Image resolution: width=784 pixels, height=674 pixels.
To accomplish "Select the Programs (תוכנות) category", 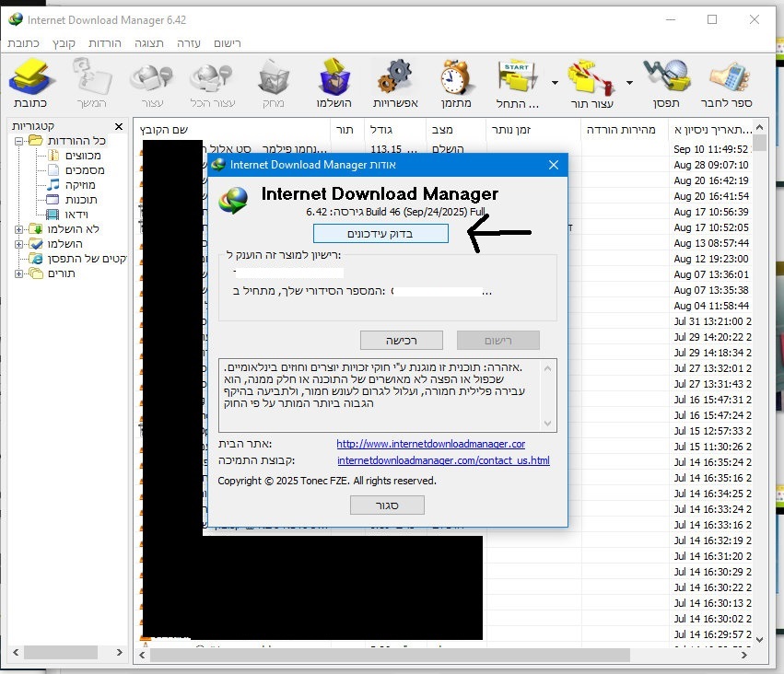I will coord(81,200).
